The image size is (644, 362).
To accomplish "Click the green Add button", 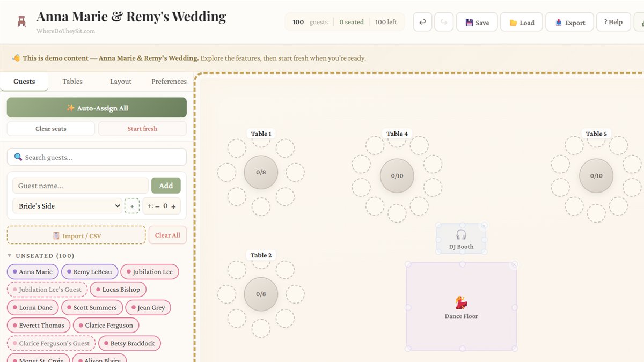I will pos(166,186).
